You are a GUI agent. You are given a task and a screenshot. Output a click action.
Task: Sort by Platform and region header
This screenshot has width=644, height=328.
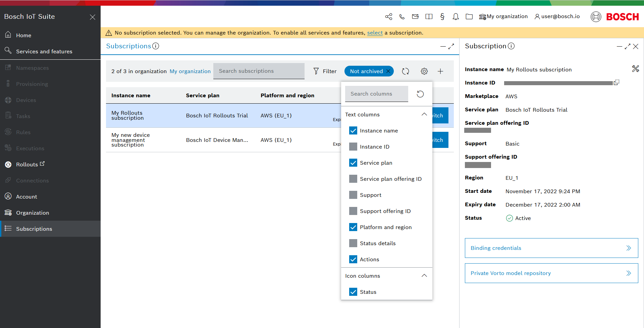point(287,96)
